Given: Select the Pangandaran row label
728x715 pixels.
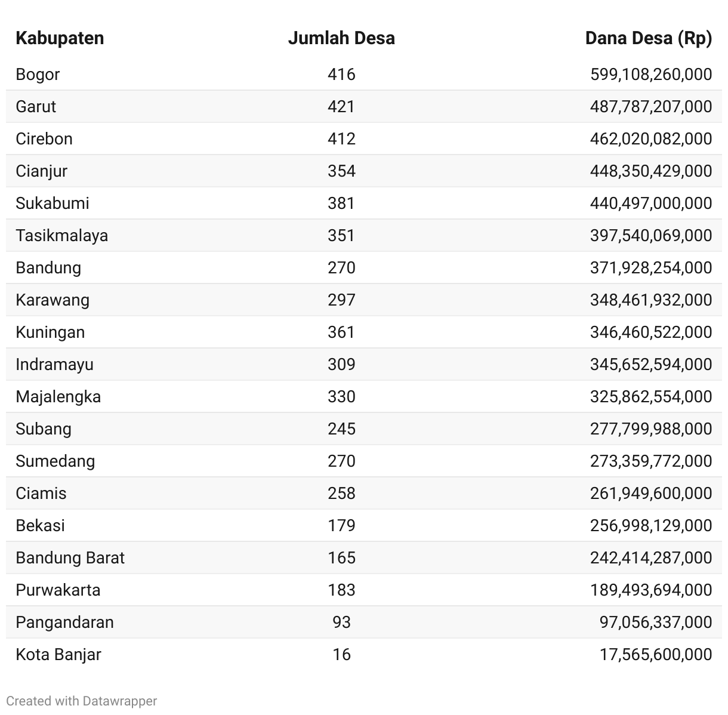Looking at the screenshot, I should point(64,622).
